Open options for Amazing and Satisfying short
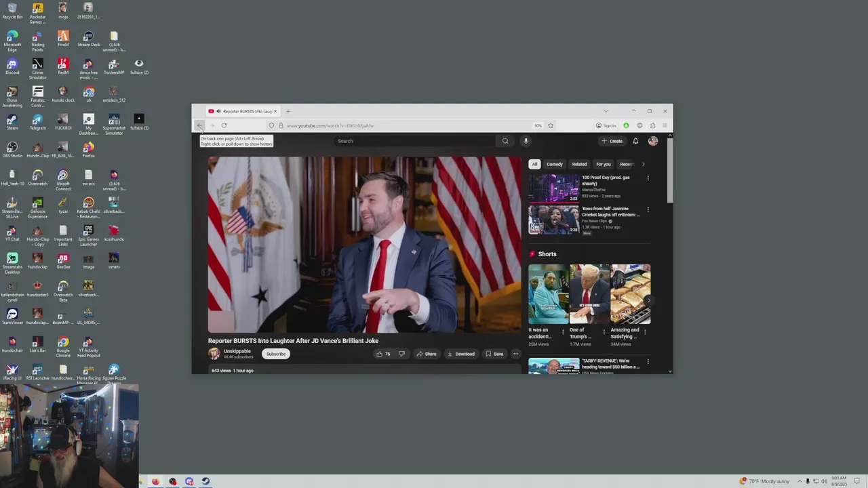The image size is (868, 488). point(645,332)
